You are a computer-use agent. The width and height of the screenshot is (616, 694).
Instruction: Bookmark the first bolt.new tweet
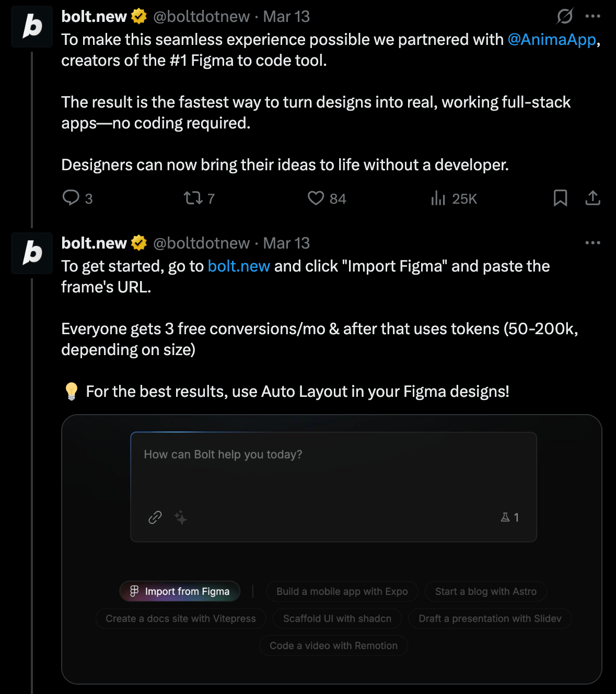click(x=560, y=198)
